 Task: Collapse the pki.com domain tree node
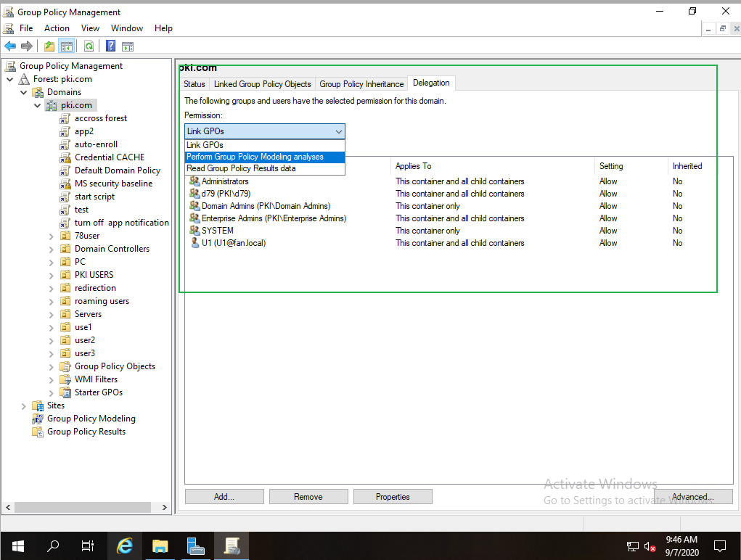37,105
